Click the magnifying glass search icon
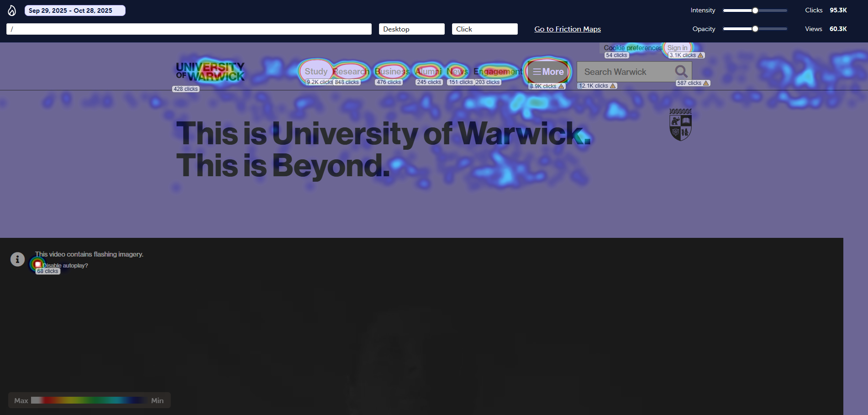Image resolution: width=868 pixels, height=415 pixels. click(x=681, y=72)
